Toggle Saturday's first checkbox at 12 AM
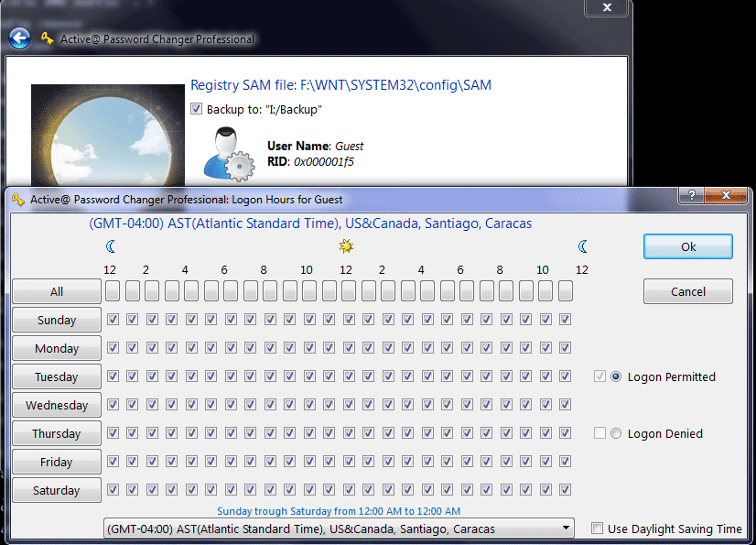The image size is (756, 545). 113,489
